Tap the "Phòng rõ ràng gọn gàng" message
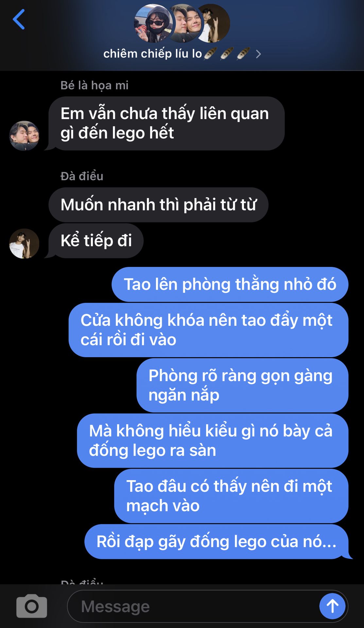This screenshot has width=364, height=628. coord(242,385)
